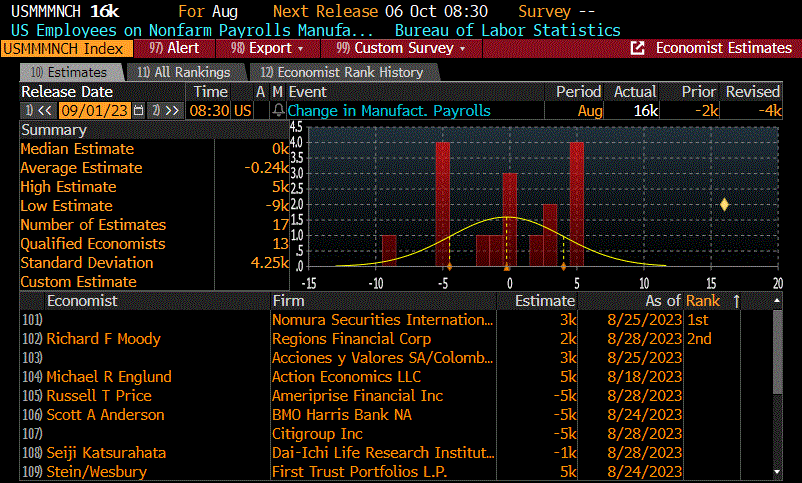
Task: Click the Revised value -4k cell
Action: [x=751, y=111]
